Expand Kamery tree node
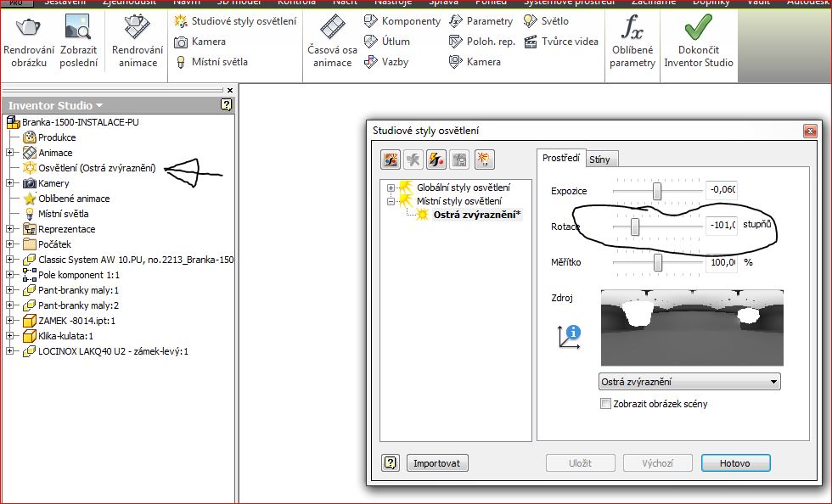Image resolution: width=832 pixels, height=504 pixels. [x=9, y=183]
